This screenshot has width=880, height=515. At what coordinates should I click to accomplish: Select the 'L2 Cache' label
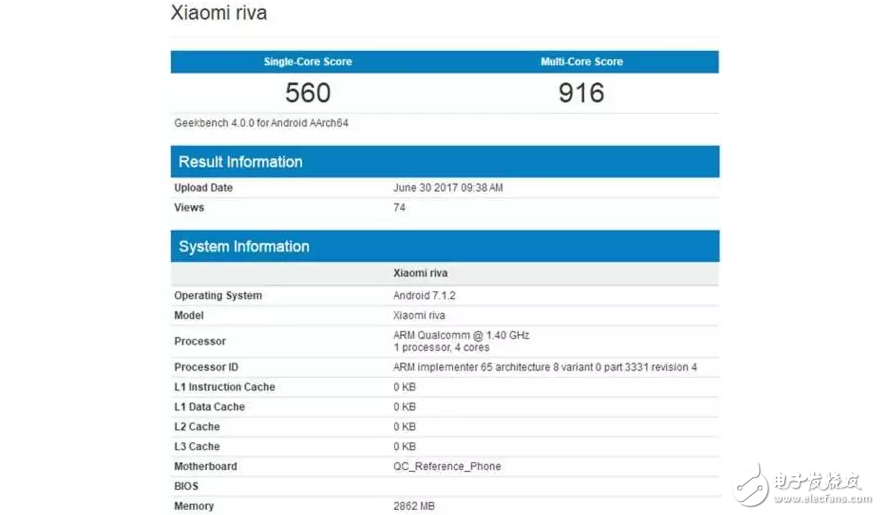[197, 427]
